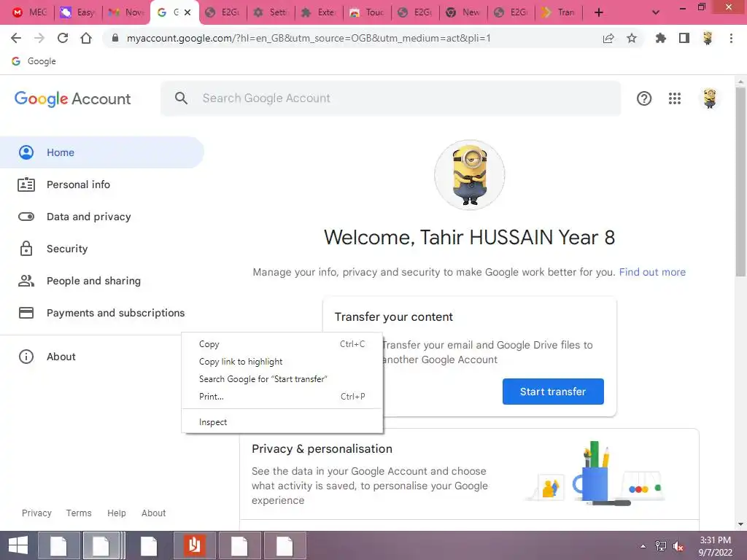Click the muted volume tray icon
The width and height of the screenshot is (747, 560).
678,546
